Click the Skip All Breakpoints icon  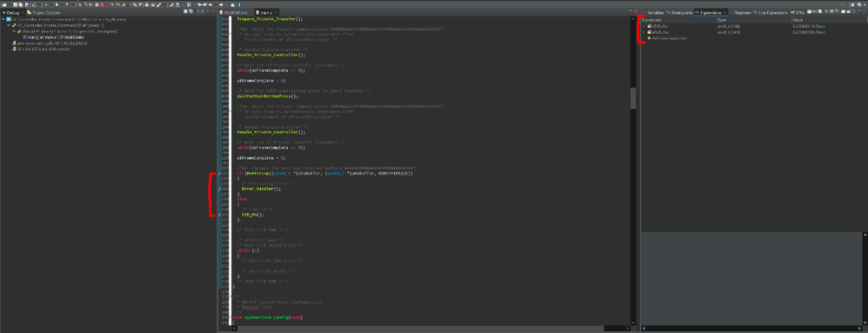[80, 5]
